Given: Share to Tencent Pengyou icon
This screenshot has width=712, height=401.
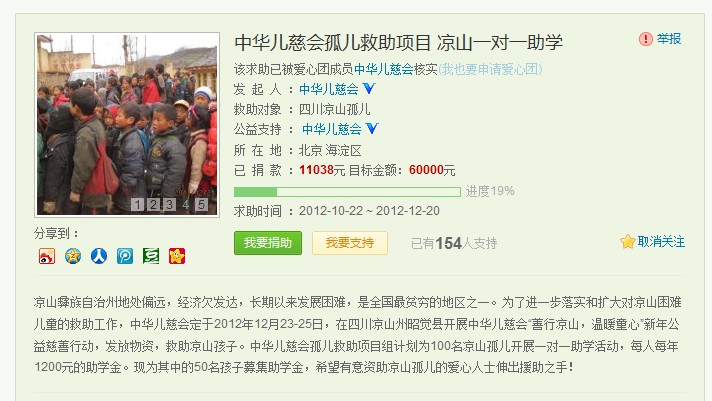Looking at the screenshot, I should (x=125, y=256).
